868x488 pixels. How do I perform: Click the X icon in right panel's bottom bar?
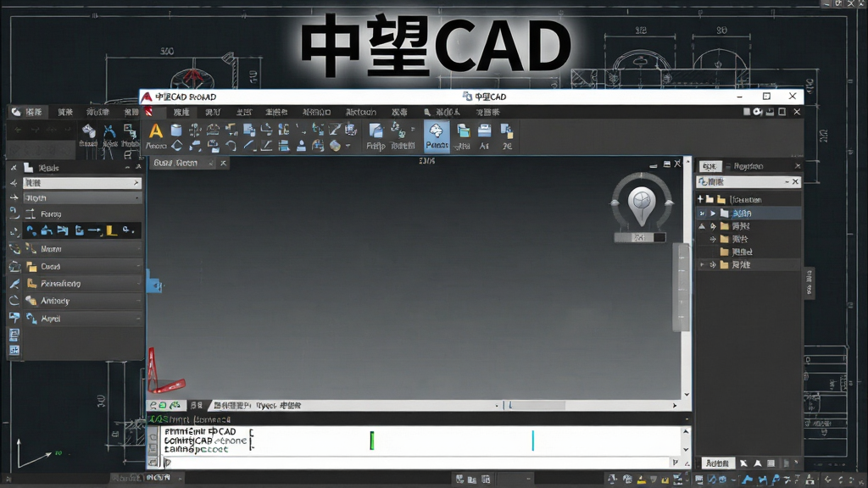743,463
